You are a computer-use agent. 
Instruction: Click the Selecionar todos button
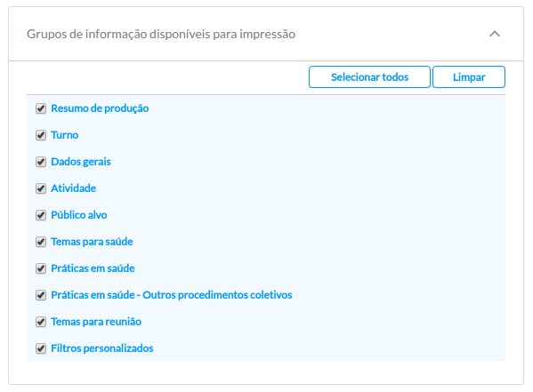point(369,77)
